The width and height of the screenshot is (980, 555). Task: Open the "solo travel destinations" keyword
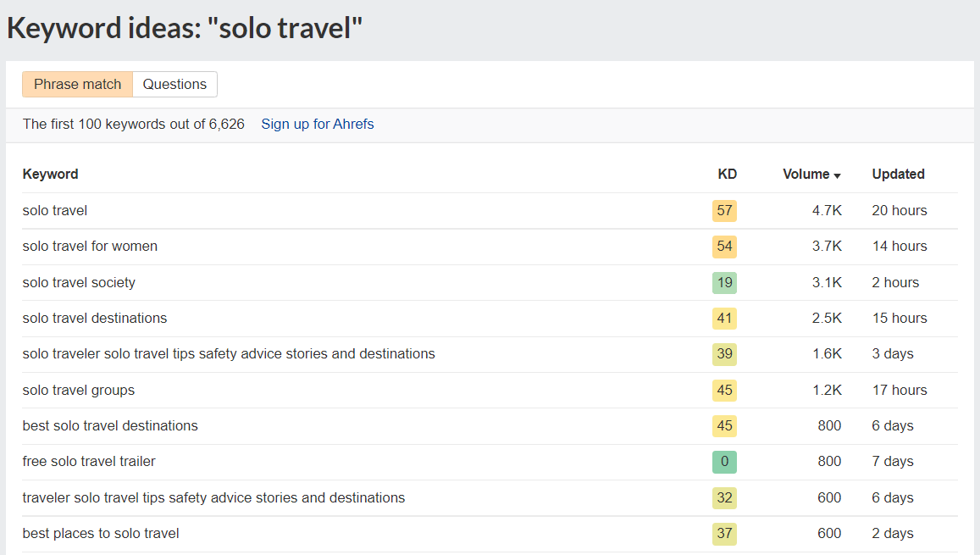click(x=95, y=318)
